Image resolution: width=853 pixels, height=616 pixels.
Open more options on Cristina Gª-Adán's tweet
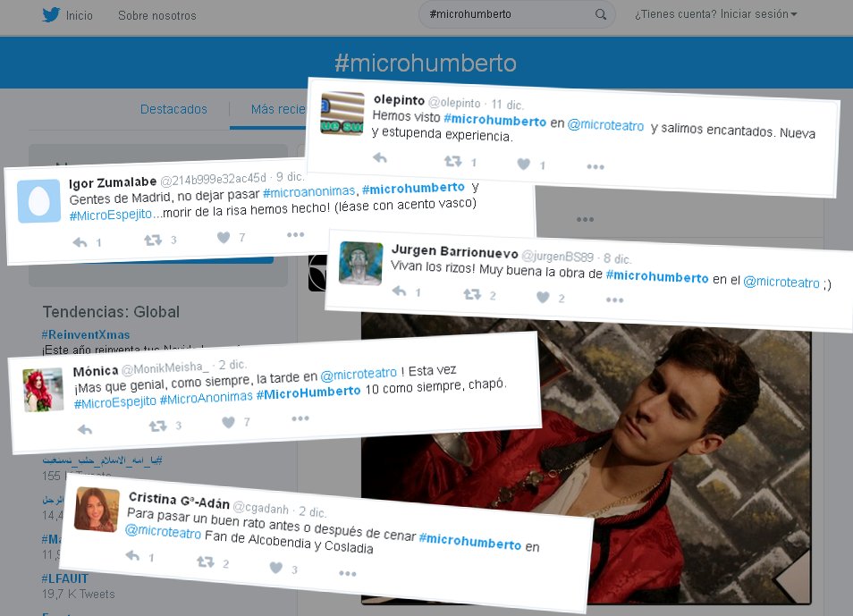[x=348, y=574]
